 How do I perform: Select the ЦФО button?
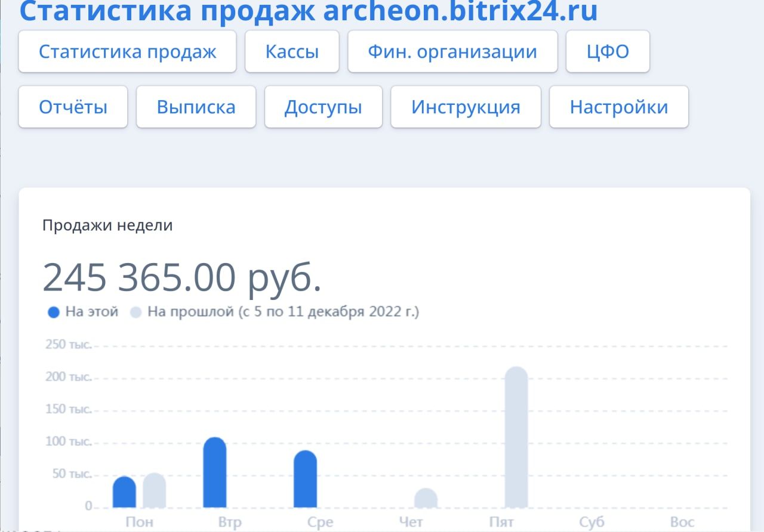tap(608, 52)
